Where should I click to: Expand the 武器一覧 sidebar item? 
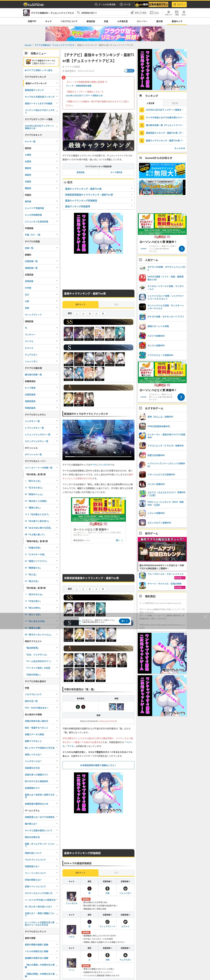[x=41, y=248]
